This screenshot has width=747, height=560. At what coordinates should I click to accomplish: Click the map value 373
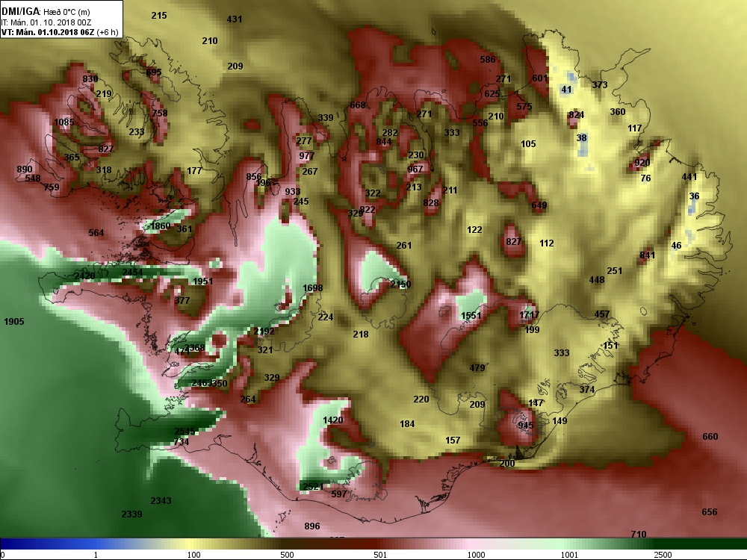click(x=600, y=85)
